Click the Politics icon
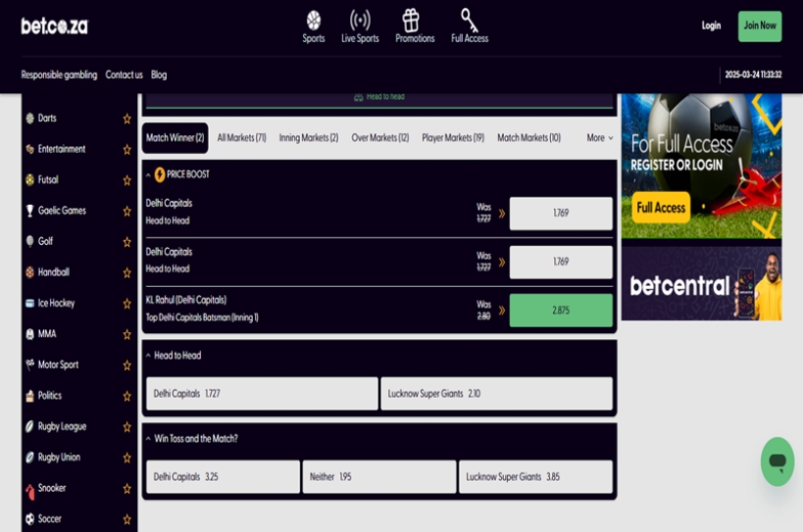 click(x=29, y=396)
